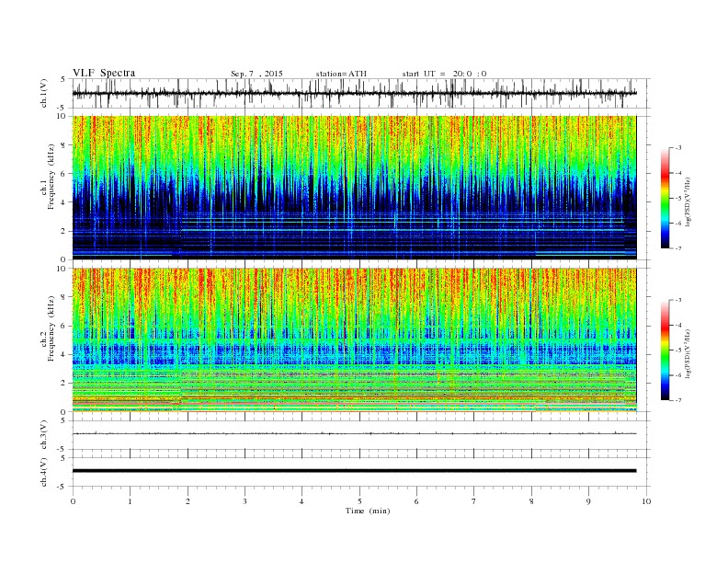This screenshot has width=728, height=563.
Task: Click inside the ch.2 spectrogram panel
Action: [354, 340]
